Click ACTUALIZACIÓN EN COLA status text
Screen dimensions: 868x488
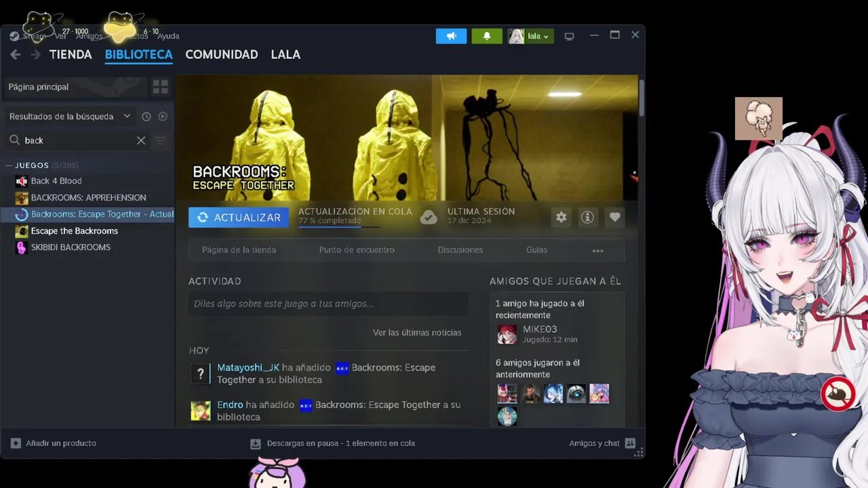coord(355,211)
